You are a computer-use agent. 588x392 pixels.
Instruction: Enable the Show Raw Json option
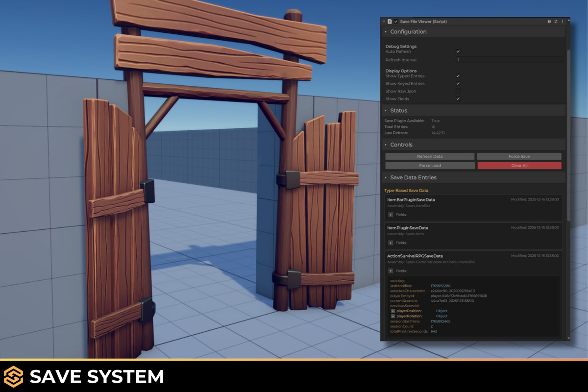(458, 91)
